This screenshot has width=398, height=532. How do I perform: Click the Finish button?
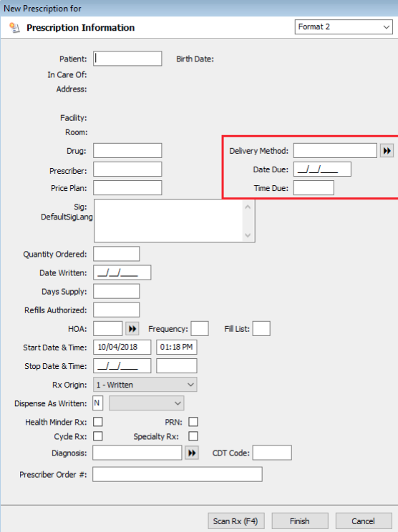(300, 521)
